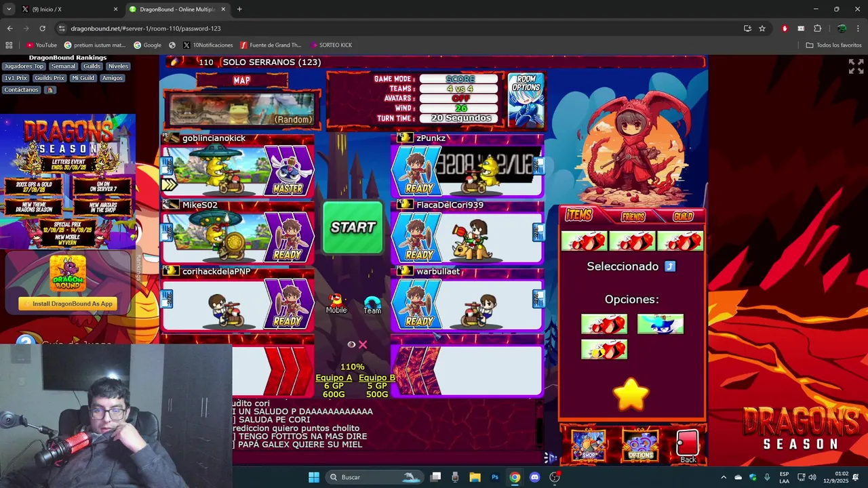This screenshot has width=868, height=488.
Task: Reload the page
Action: 42,28
